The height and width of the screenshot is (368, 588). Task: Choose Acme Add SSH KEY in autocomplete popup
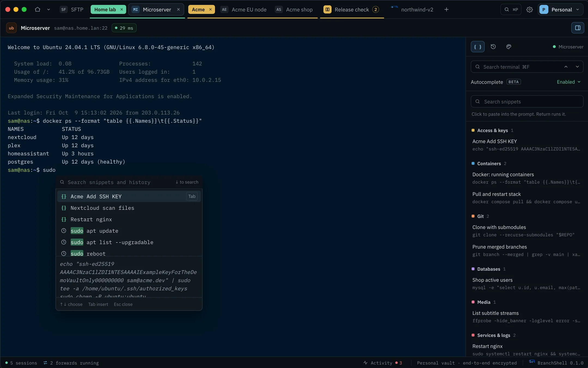click(x=129, y=196)
